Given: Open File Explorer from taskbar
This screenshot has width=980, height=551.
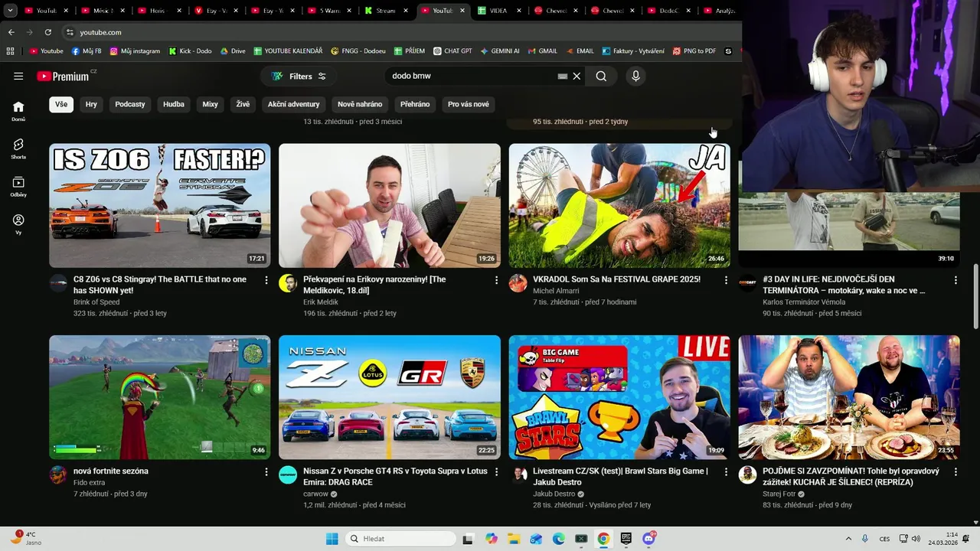Looking at the screenshot, I should (x=514, y=539).
